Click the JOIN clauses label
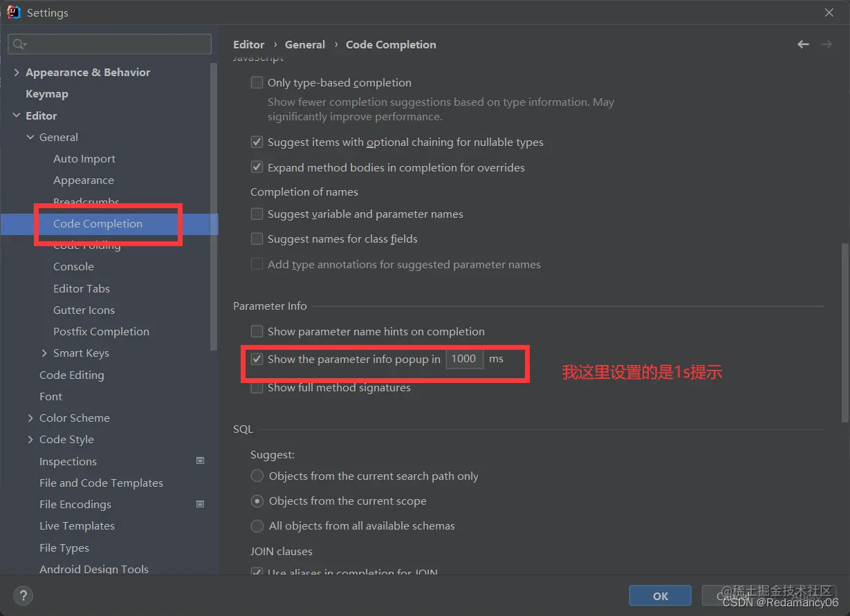Image resolution: width=850 pixels, height=616 pixels. pyautogui.click(x=281, y=551)
